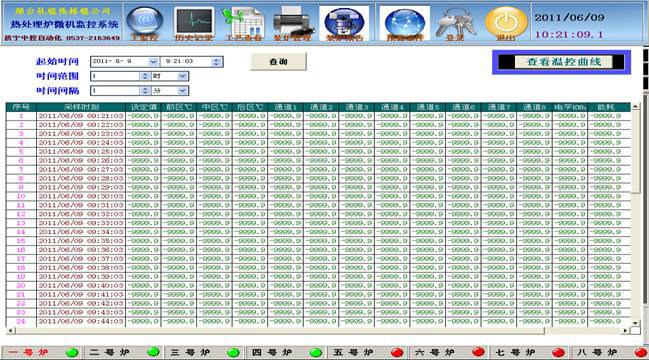The height and width of the screenshot is (360, 649).
Task: Expand the 时间间隔 unit dropdown showing 分
Action: pyautogui.click(x=183, y=91)
